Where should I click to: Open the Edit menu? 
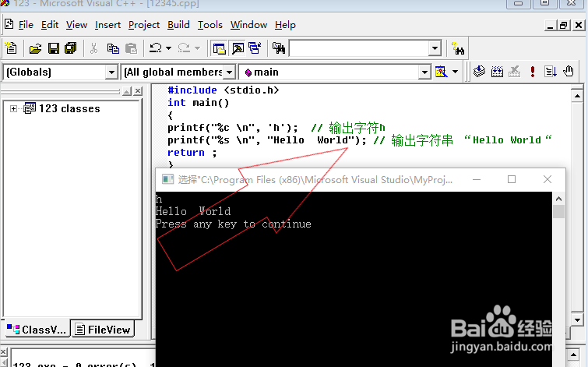tap(50, 25)
